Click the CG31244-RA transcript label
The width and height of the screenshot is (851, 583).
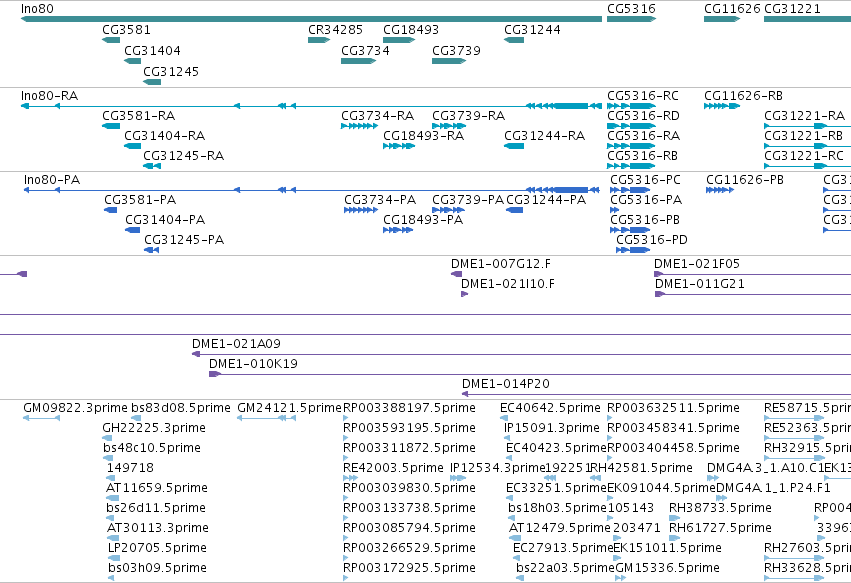544,136
